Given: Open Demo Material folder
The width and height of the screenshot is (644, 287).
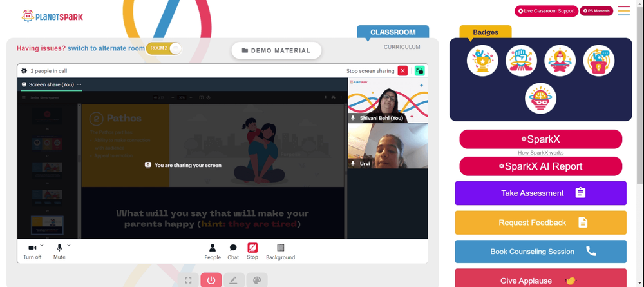Looking at the screenshot, I should click(x=276, y=50).
